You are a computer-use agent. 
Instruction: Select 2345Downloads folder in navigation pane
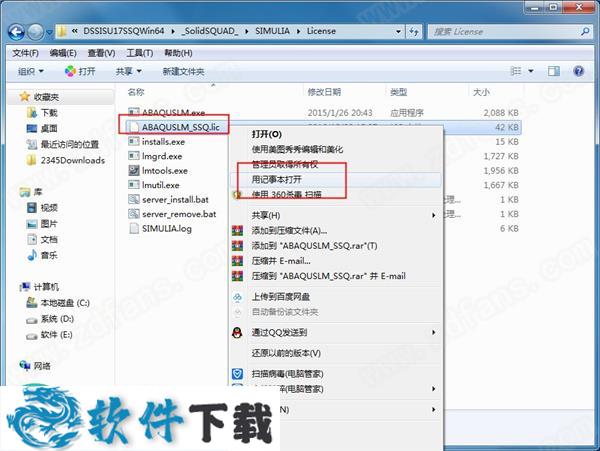tap(72, 160)
